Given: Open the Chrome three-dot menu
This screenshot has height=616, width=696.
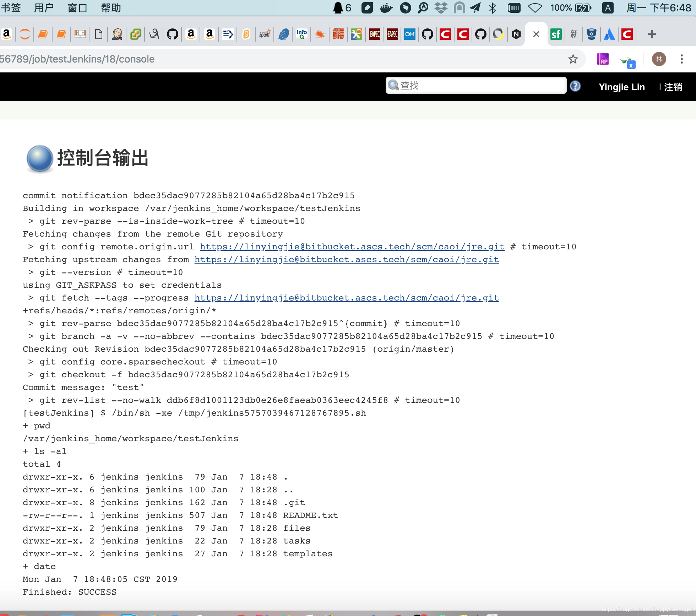Looking at the screenshot, I should tap(681, 59).
